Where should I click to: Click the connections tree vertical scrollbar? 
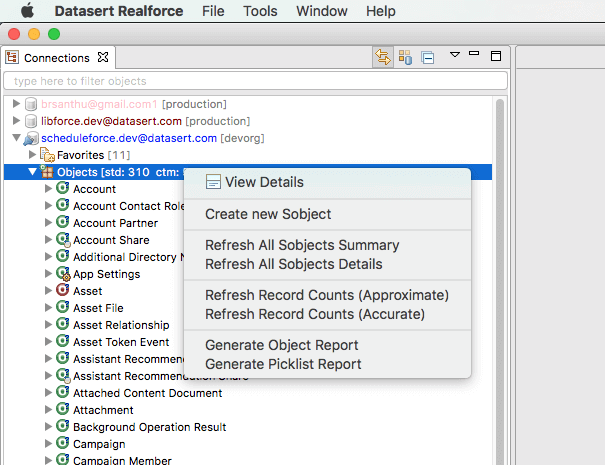(x=500, y=281)
